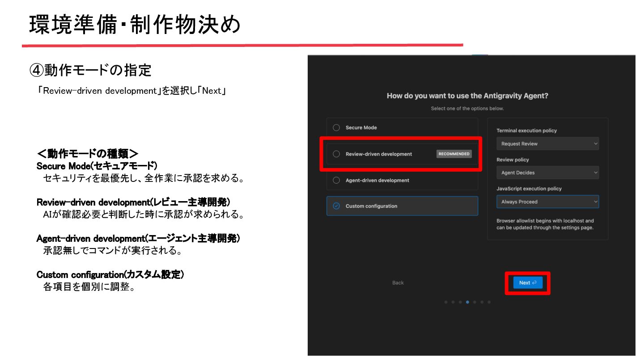Click the 'Select one of the options below.' text
This screenshot has width=644, height=362.
coord(467,109)
